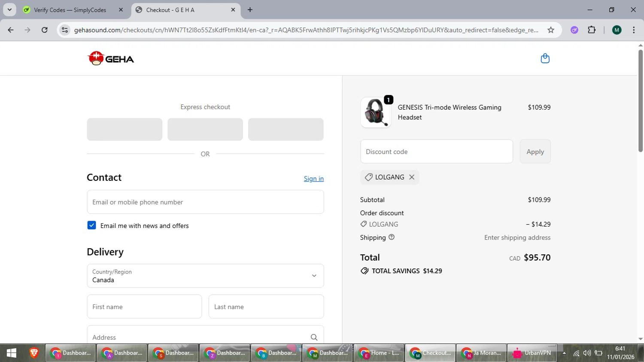Open the taskbar clock and date
The width and height of the screenshot is (644, 362).
coord(620,353)
